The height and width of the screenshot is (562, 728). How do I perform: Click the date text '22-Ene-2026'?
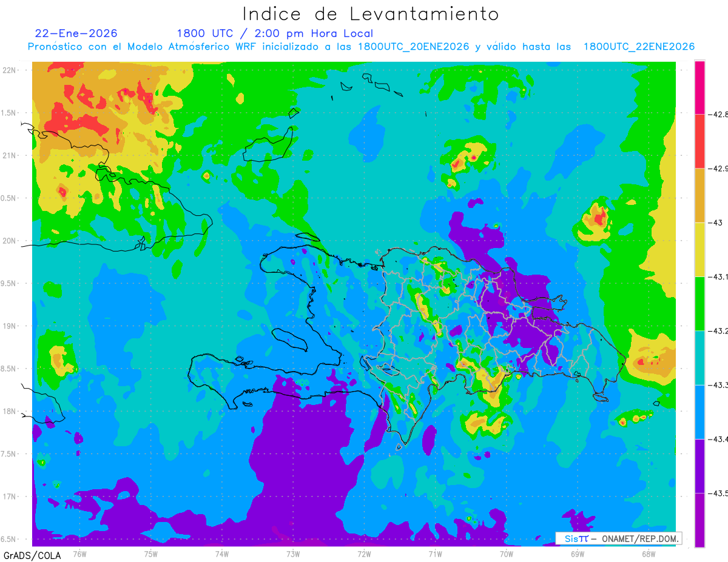pos(76,33)
